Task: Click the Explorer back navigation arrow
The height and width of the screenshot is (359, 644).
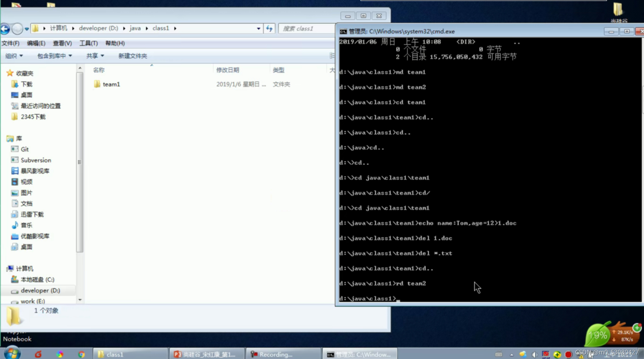Action: pos(5,29)
